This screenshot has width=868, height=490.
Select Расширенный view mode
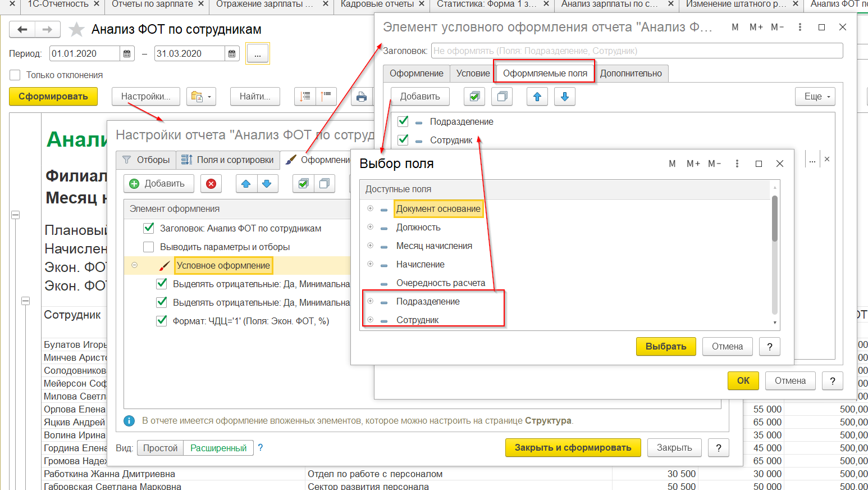[x=218, y=448]
